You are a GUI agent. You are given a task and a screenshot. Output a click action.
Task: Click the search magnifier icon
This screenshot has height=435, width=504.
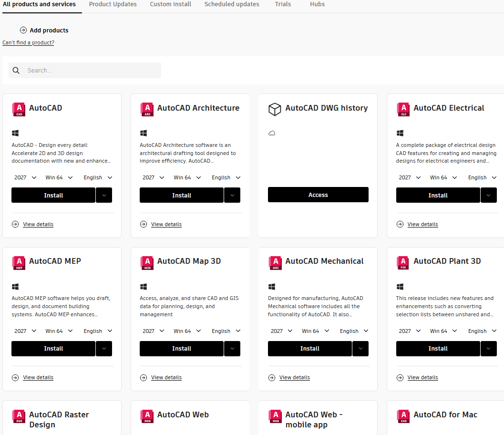(x=16, y=71)
